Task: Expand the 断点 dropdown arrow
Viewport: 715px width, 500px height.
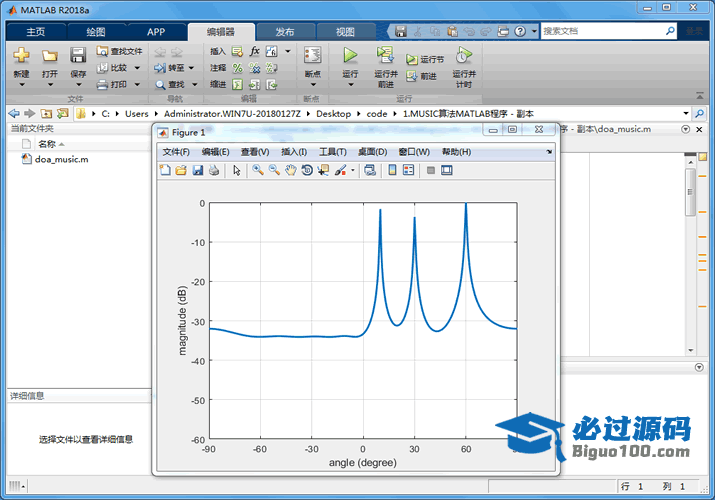Action: [x=313, y=85]
